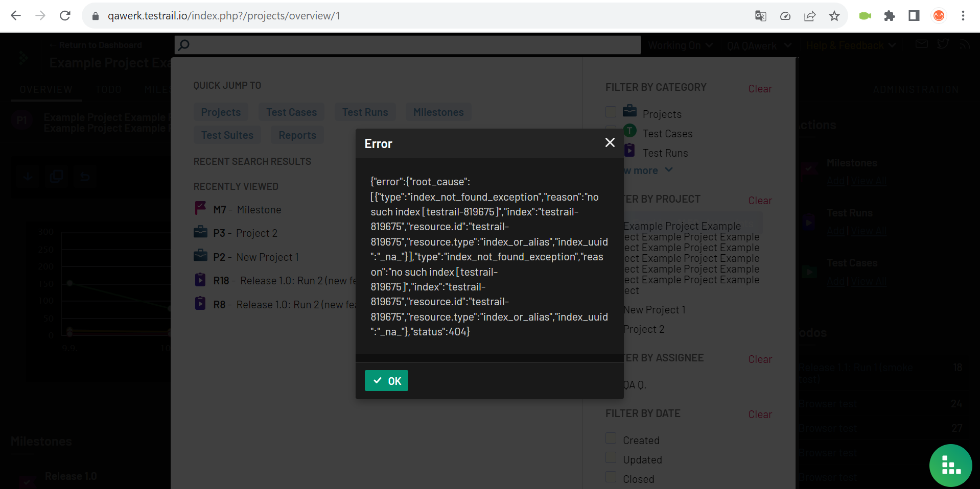This screenshot has height=489, width=980.
Task: Open the Extensions puzzle icon
Action: [890, 16]
